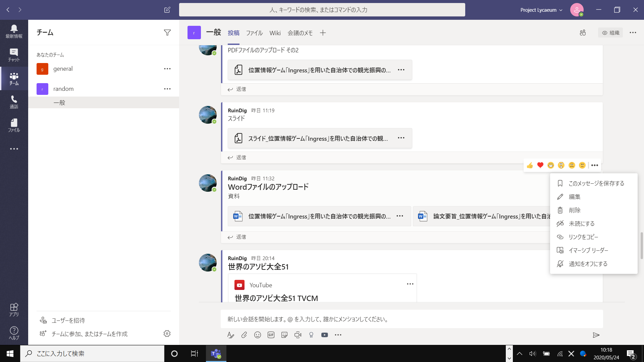
Task: Attach a file with the paperclip icon
Action: coord(244,335)
